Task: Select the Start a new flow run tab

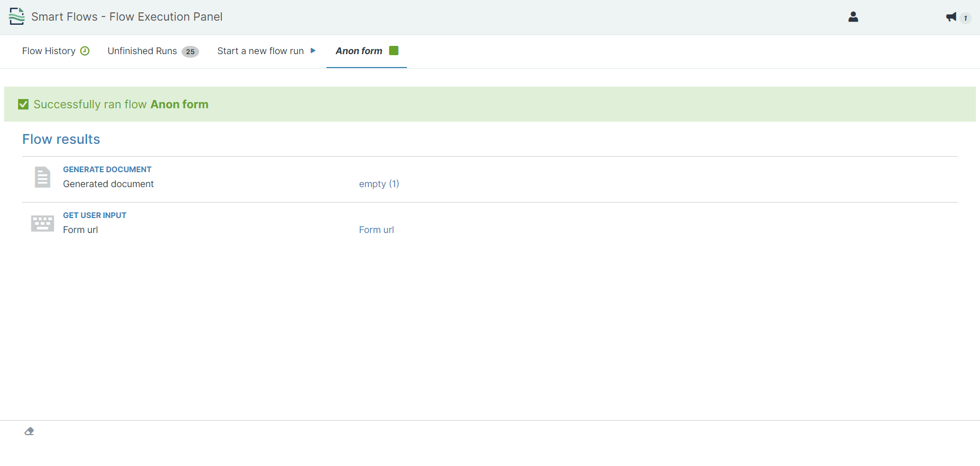Action: tap(260, 51)
